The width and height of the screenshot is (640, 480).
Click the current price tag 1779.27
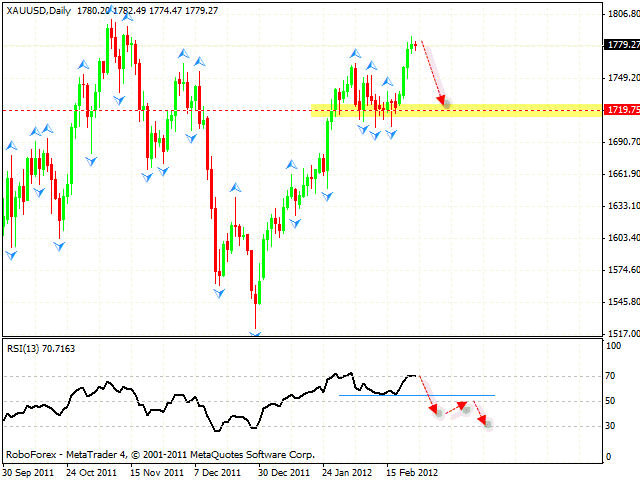coord(622,45)
